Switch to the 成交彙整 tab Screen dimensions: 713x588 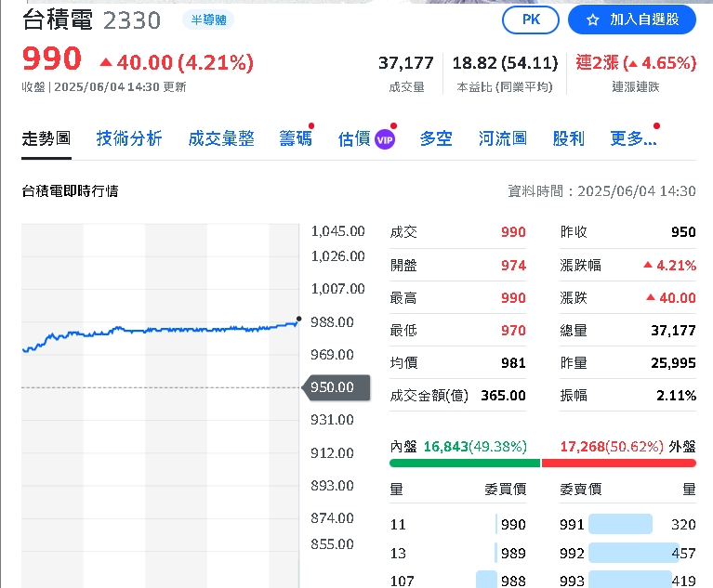click(221, 138)
